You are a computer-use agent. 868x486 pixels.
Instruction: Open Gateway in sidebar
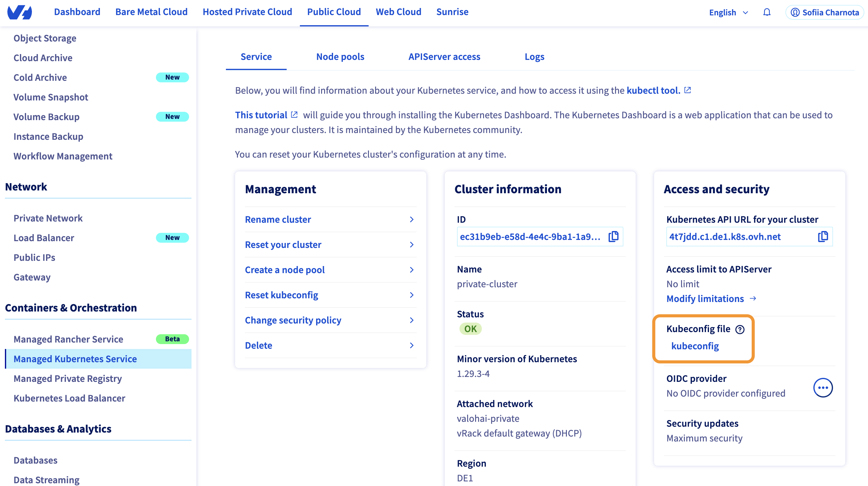32,277
